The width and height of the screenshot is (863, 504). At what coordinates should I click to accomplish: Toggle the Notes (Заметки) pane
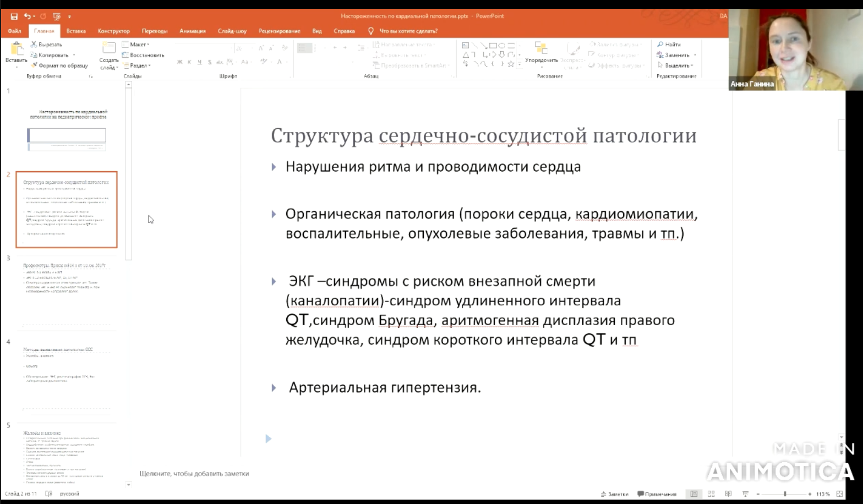615,494
